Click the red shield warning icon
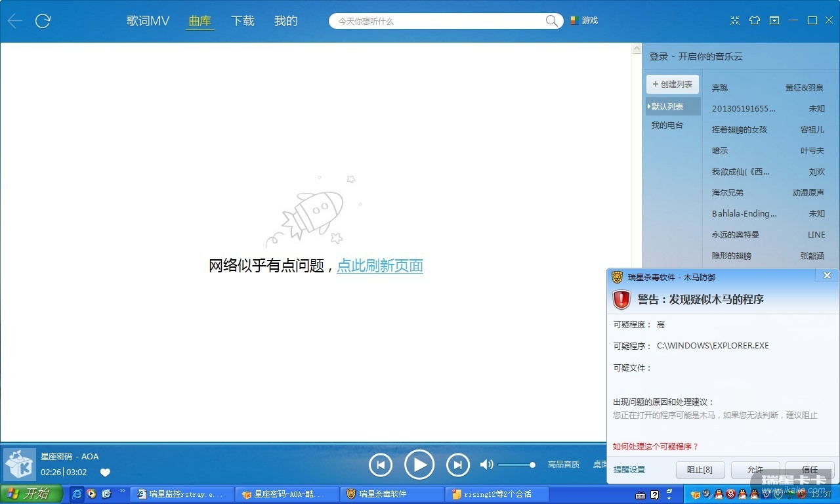Viewport: 840px width, 504px height. tap(621, 299)
